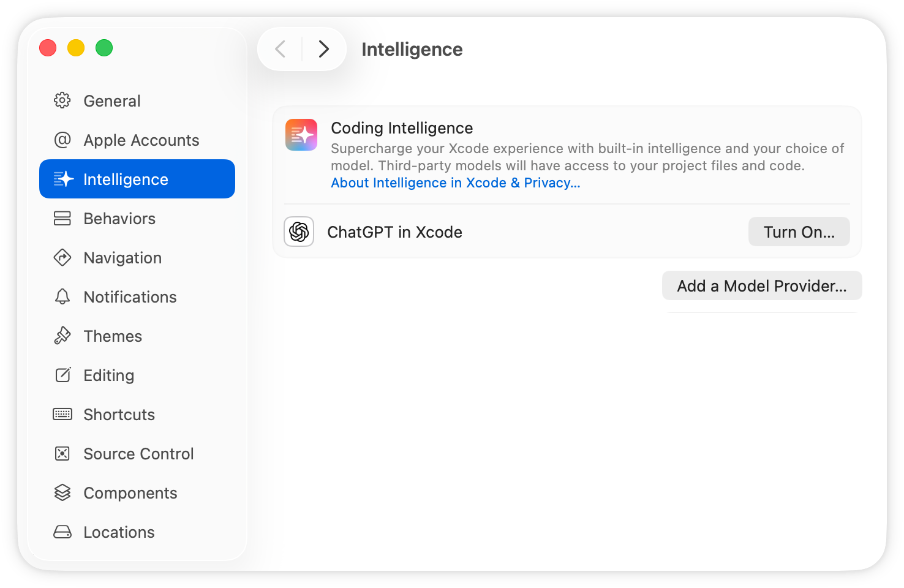
Task: Click the forward navigation arrow
Action: pos(323,49)
